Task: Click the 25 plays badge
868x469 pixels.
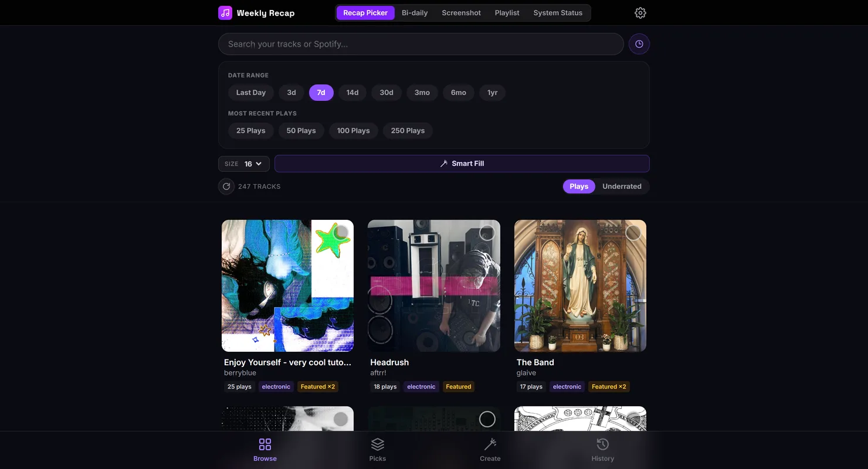Action: pos(239,387)
